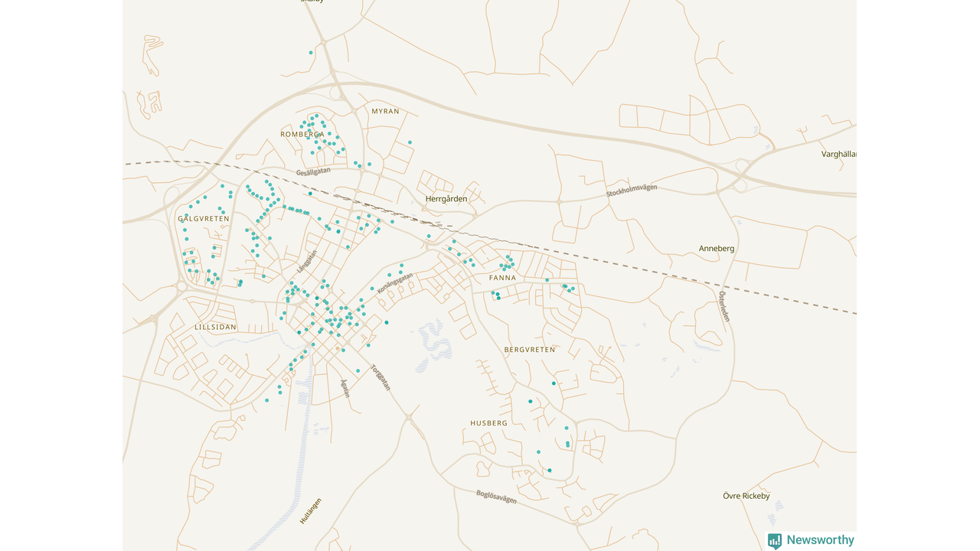Click the FANNA district label
980x551 pixels.
click(502, 278)
